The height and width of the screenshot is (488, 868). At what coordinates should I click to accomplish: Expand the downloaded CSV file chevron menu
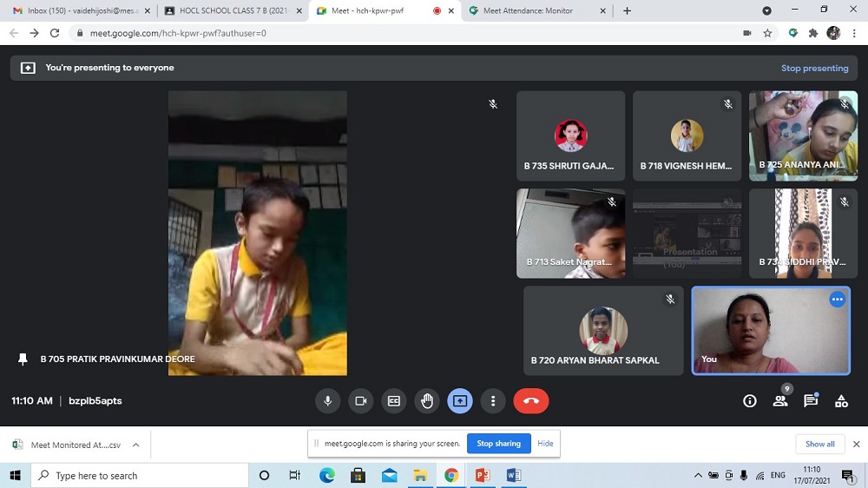coord(135,445)
